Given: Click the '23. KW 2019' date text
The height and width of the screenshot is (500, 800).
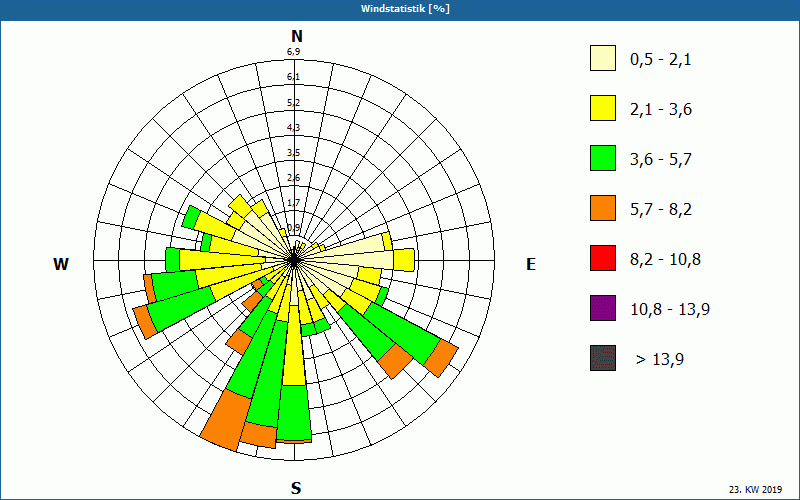Looking at the screenshot, I should pyautogui.click(x=755, y=489).
